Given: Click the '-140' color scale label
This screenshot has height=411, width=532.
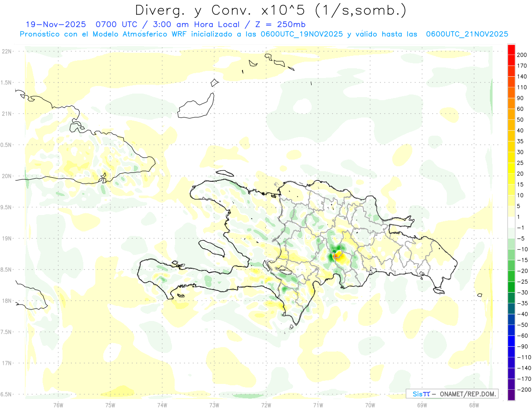Looking at the screenshot, I should pos(524,368).
